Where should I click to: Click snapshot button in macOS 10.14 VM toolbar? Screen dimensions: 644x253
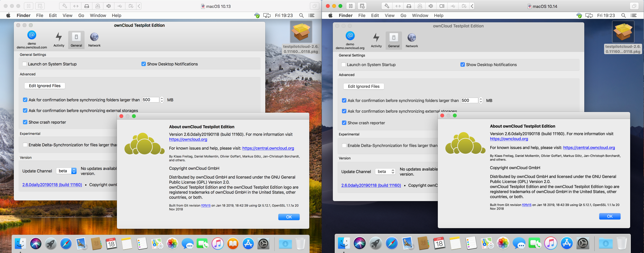[362, 6]
